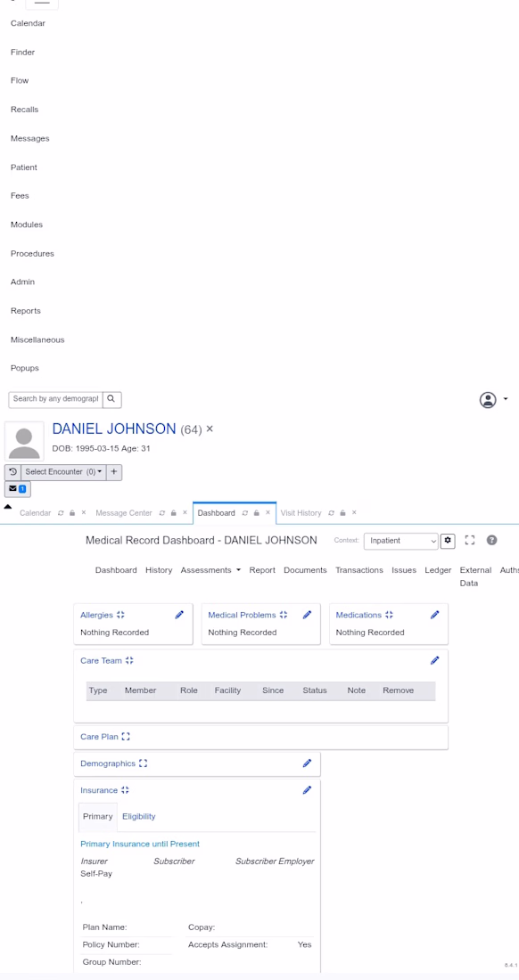Close the Visit History tab

click(354, 512)
